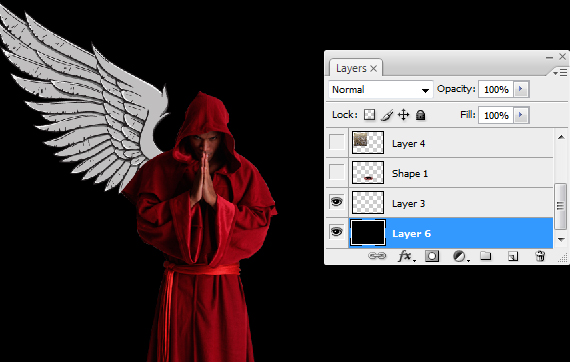570x362 pixels.
Task: Show Layer 4 visibility
Action: point(337,142)
